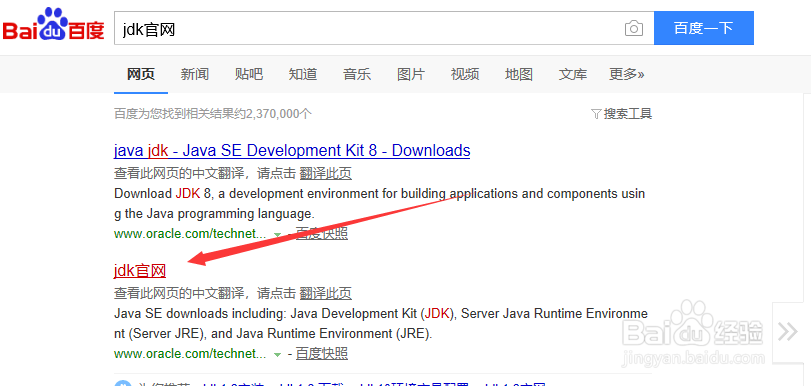
Task: Click snippet text starting Java SE downloads including
Action: coord(381,324)
